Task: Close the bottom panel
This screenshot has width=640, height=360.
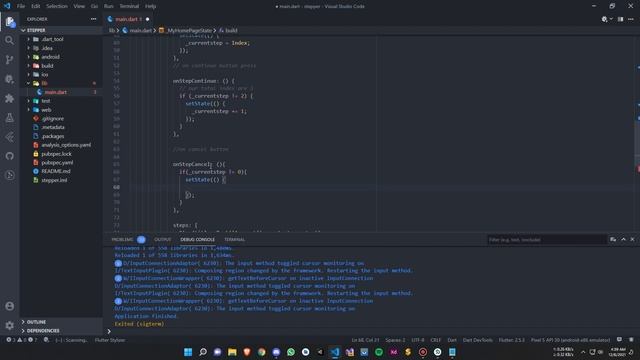Action: click(632, 240)
